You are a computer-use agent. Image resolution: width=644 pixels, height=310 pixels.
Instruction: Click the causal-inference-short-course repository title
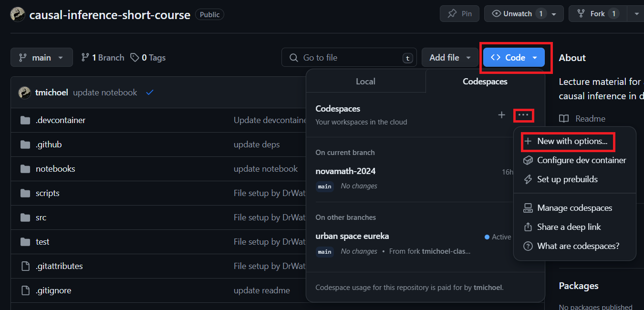pyautogui.click(x=110, y=15)
